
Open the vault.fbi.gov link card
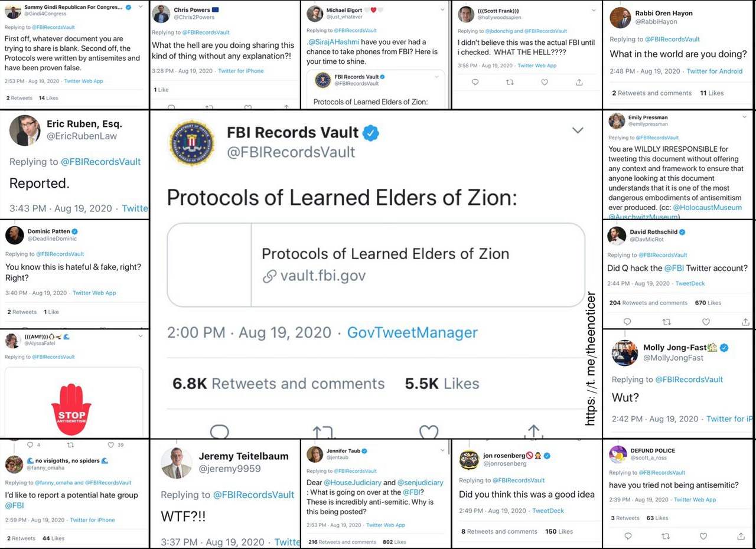click(x=376, y=264)
